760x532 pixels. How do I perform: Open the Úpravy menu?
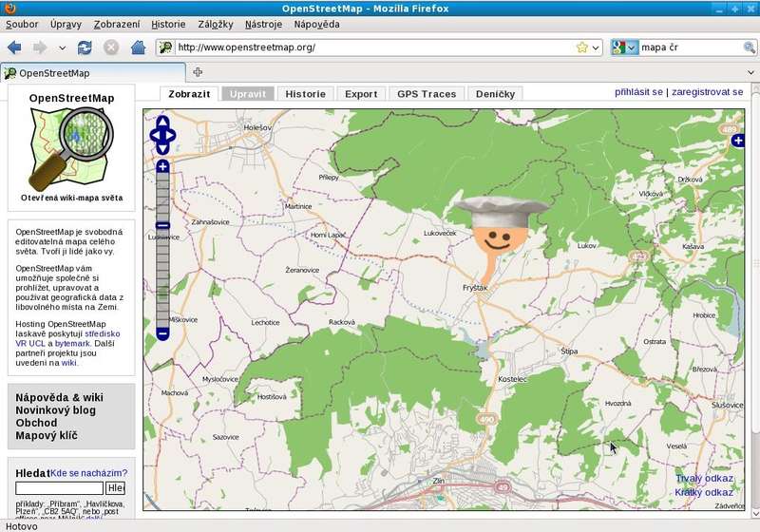pos(66,25)
